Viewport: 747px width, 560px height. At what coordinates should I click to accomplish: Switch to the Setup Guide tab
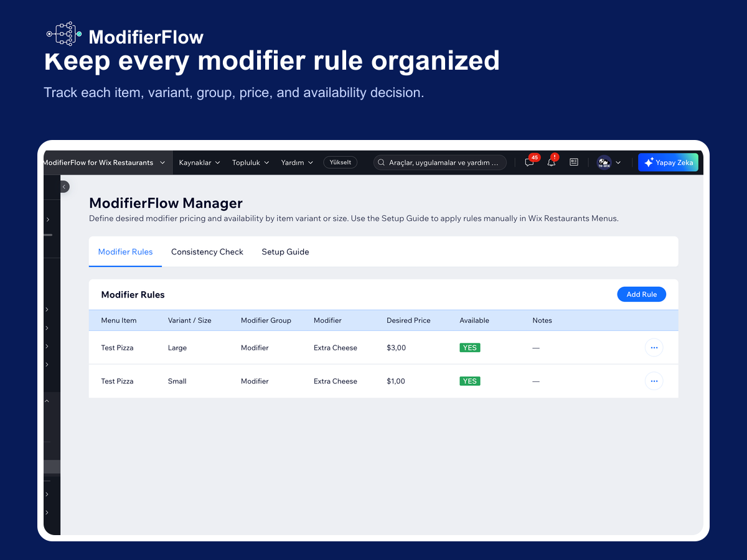[x=285, y=252]
